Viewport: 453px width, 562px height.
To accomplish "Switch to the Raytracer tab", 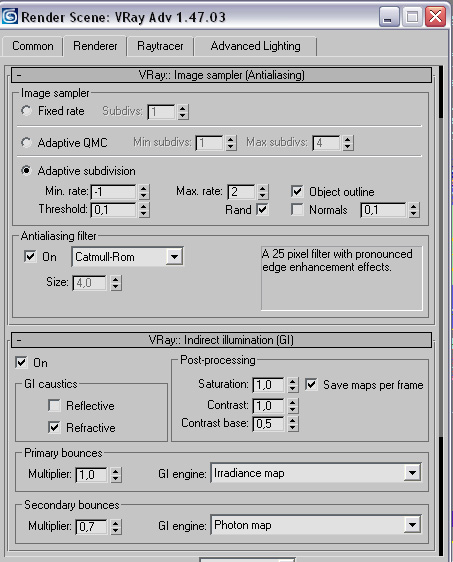I will pos(160,46).
